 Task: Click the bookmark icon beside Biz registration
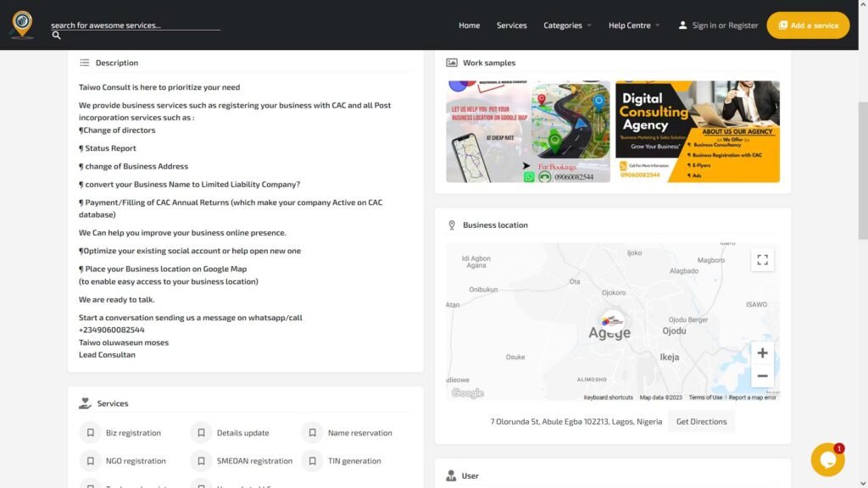91,432
